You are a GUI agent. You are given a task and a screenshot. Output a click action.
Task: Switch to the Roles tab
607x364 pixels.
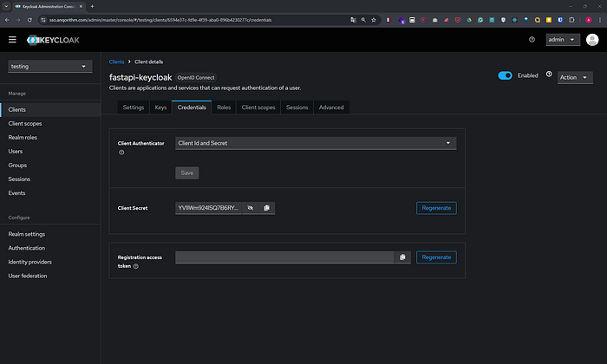[x=224, y=107]
